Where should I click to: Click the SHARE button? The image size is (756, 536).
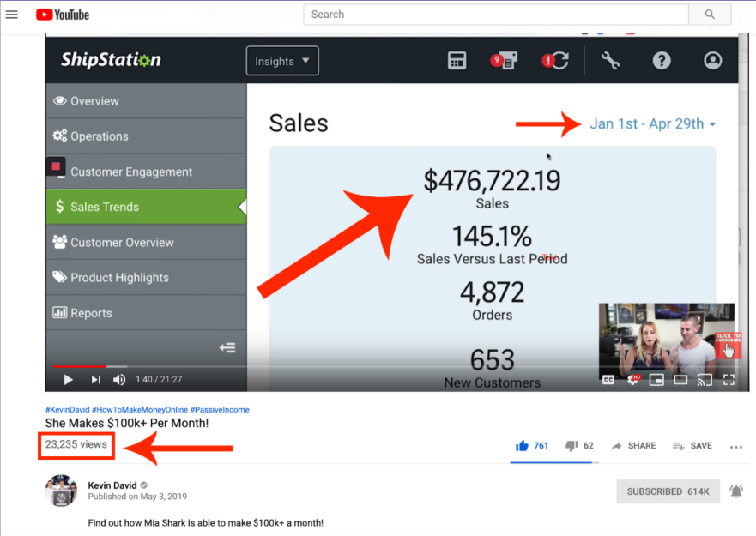coord(633,446)
